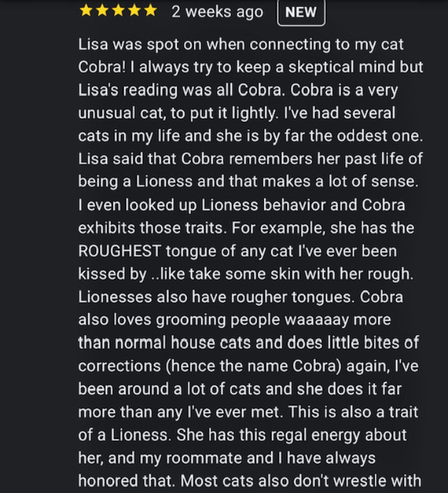
Task: Click the line starting "being a Lioness"
Action: (248, 182)
